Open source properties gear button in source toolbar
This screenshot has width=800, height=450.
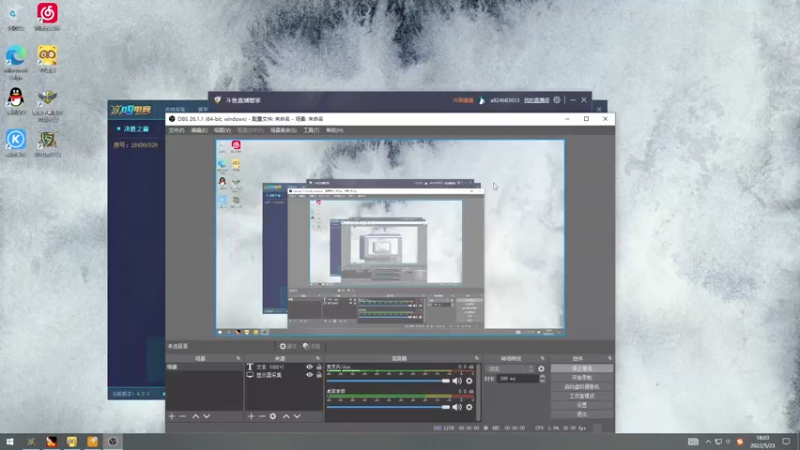click(288, 346)
